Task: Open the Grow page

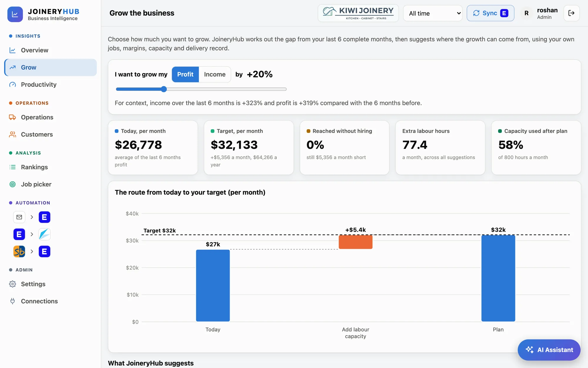Action: click(50, 67)
